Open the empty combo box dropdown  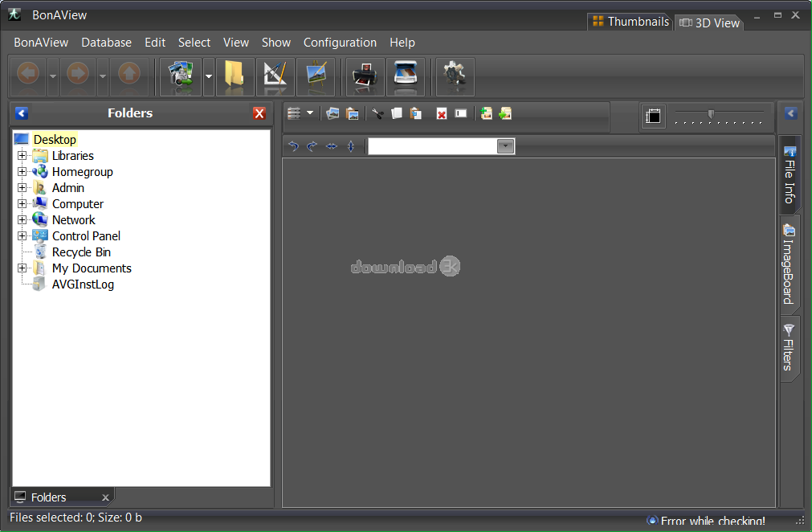coord(505,146)
